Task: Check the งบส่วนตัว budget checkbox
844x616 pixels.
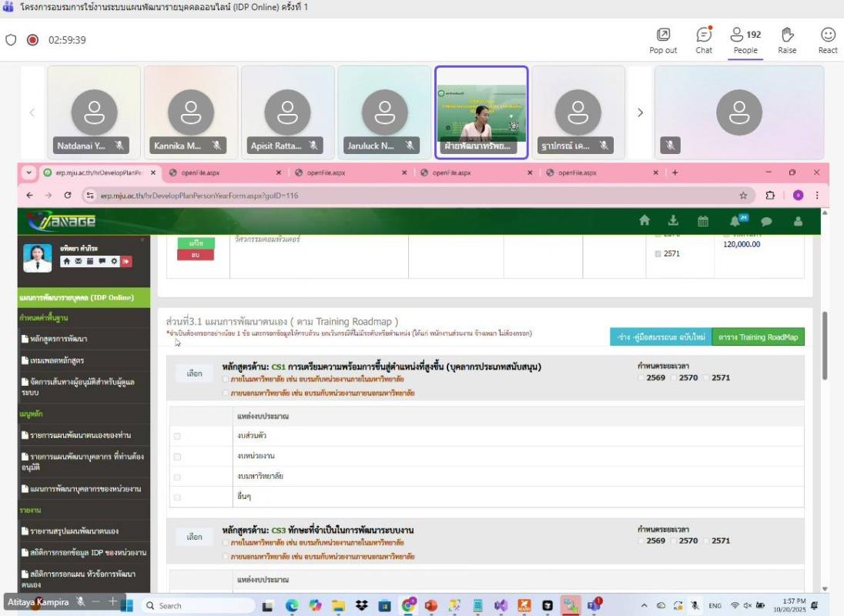Action: point(177,436)
